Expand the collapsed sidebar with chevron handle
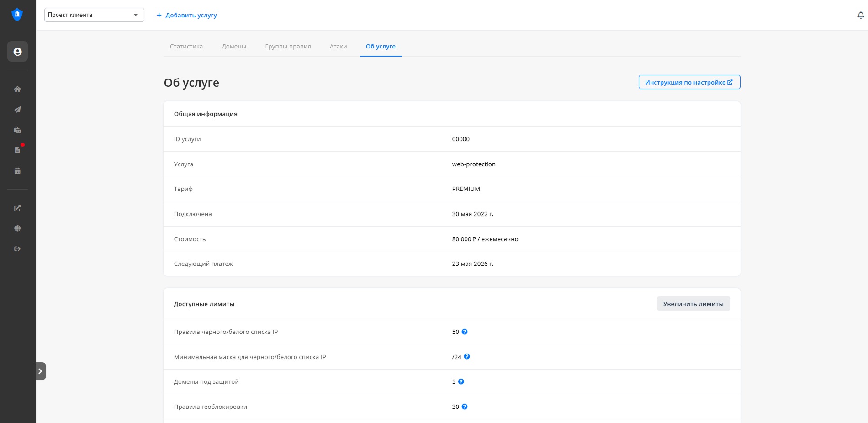Viewport: 868px width, 423px height. tap(41, 371)
